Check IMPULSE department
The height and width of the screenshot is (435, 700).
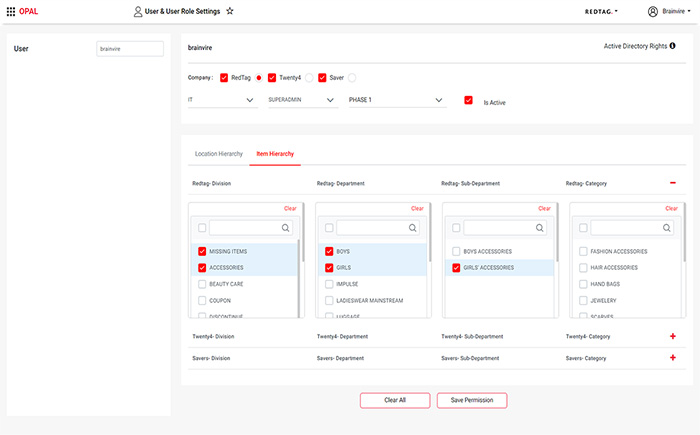tap(329, 284)
